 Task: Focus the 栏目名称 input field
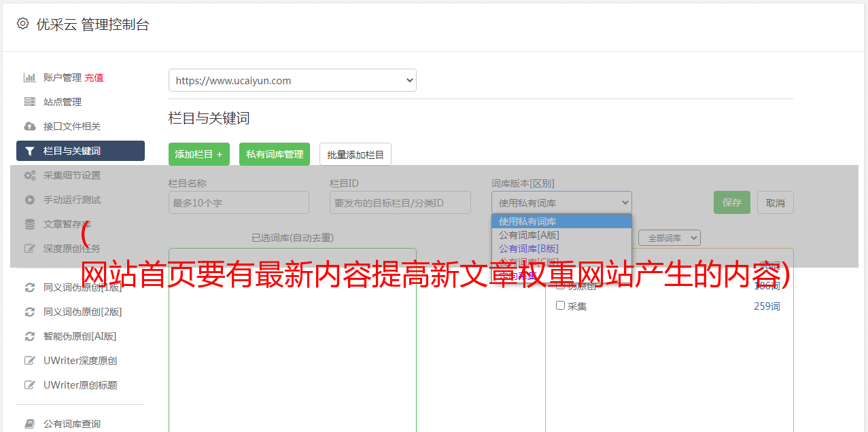pos(239,202)
